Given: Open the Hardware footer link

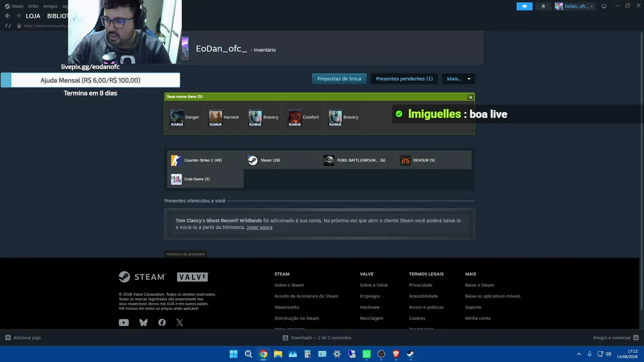Looking at the screenshot, I should pyautogui.click(x=370, y=307).
